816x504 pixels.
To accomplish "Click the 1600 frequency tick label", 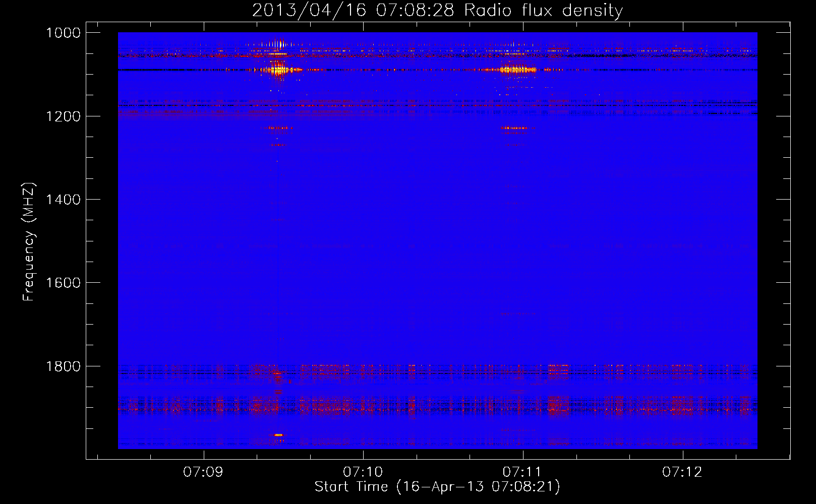I will pos(63,283).
